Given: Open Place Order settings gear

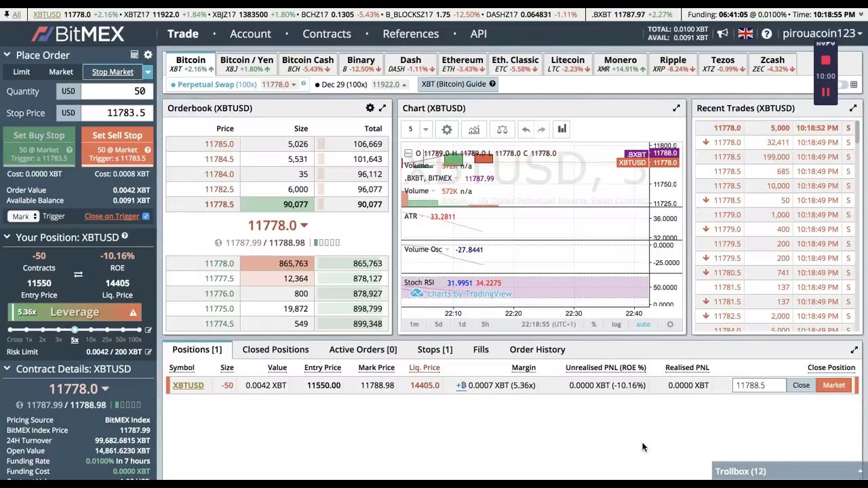Looking at the screenshot, I should pos(148,55).
